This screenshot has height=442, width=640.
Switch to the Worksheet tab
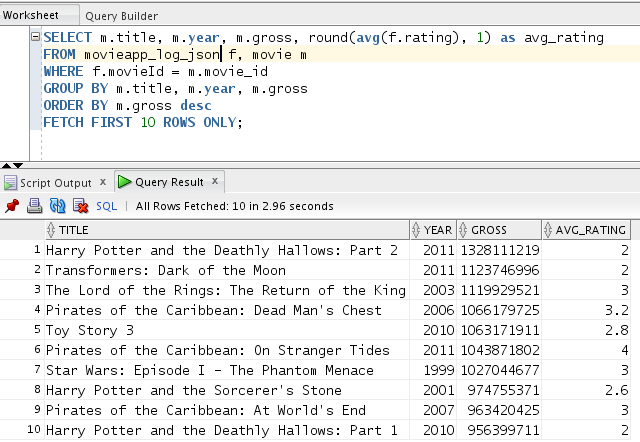tap(31, 16)
